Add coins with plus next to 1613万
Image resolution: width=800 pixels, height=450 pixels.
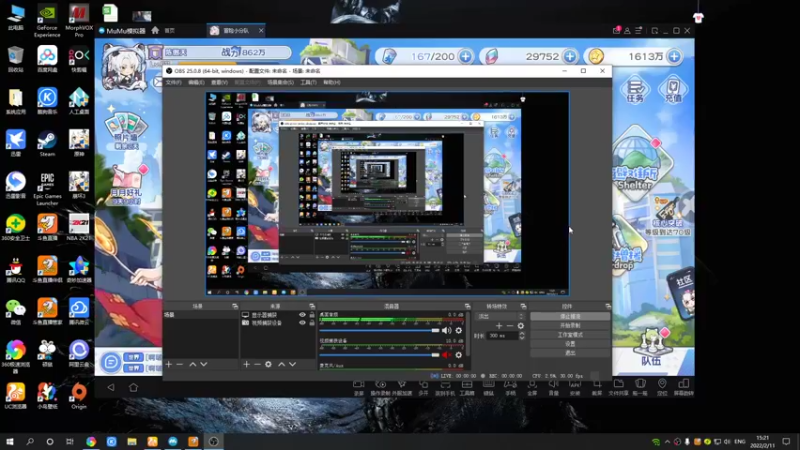(674, 56)
